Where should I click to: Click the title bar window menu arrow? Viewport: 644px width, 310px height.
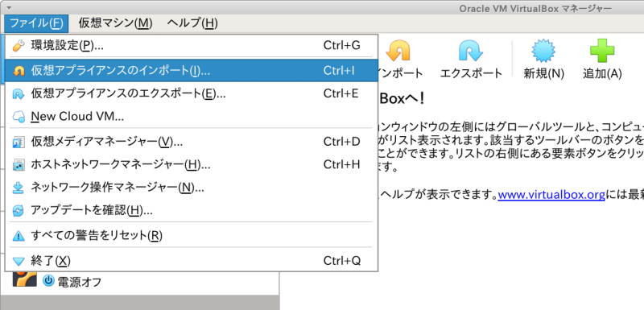(9, 8)
